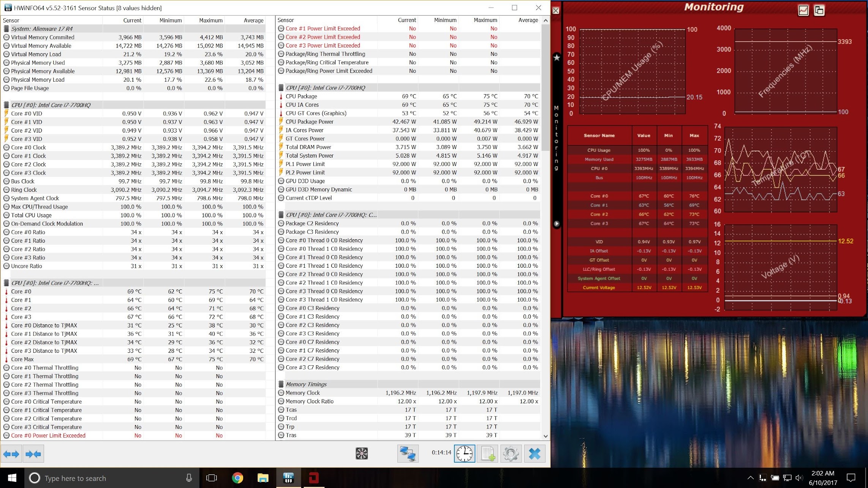The width and height of the screenshot is (868, 488).
Task: Show hidden tray icons chevron
Action: 750,478
